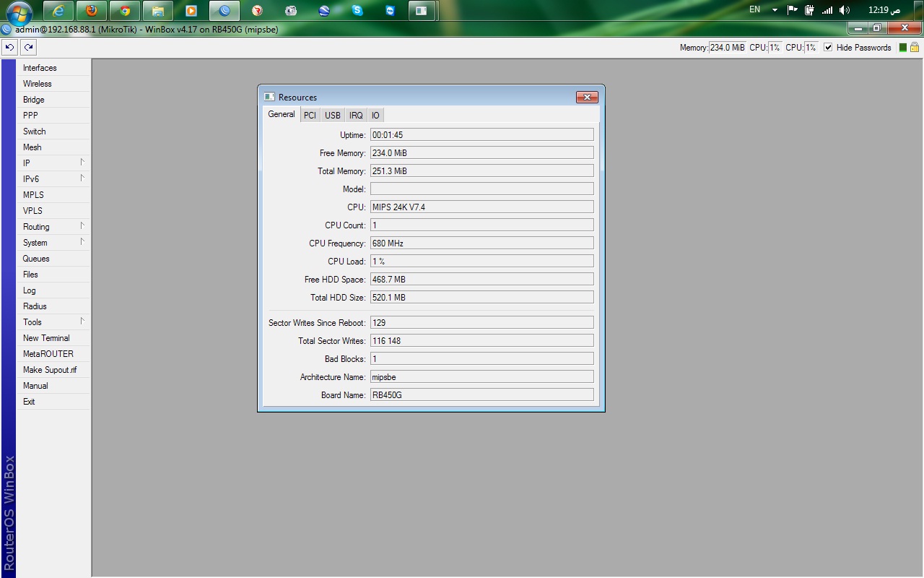Open Google Chrome from the taskbar
The width and height of the screenshot is (924, 578).
[x=125, y=11]
